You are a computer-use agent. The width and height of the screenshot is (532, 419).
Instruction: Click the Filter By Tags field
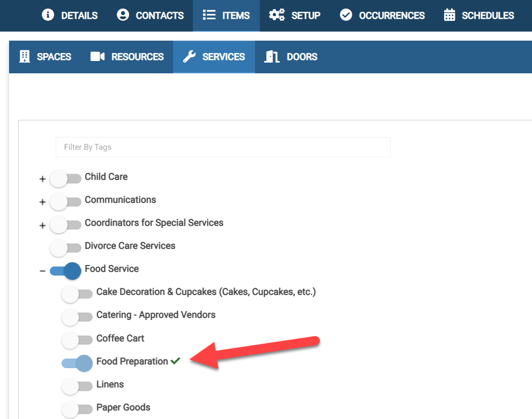tap(223, 147)
